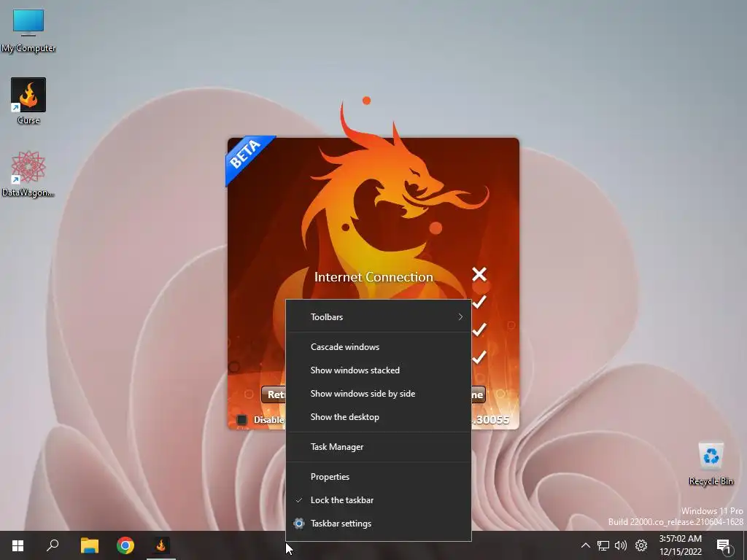
Task: Open the My Computer desktop icon
Action: click(x=28, y=31)
